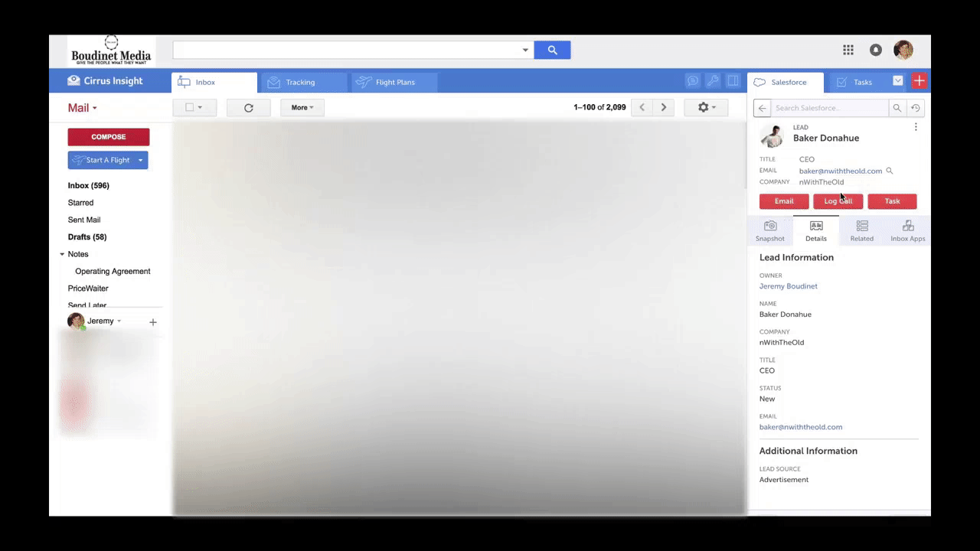The height and width of the screenshot is (551, 980).
Task: Switch to the Tracking tab
Action: (305, 82)
